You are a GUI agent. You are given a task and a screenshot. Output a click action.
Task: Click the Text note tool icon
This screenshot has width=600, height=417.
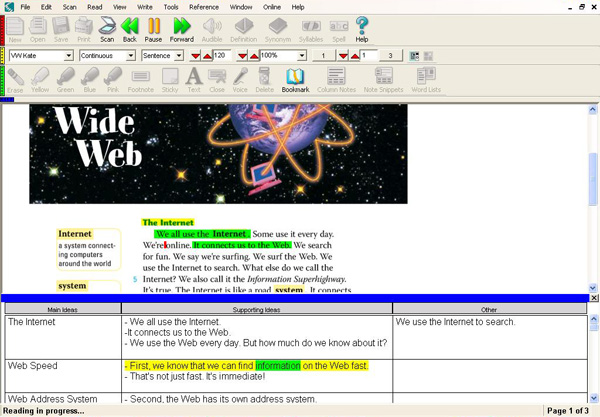194,79
